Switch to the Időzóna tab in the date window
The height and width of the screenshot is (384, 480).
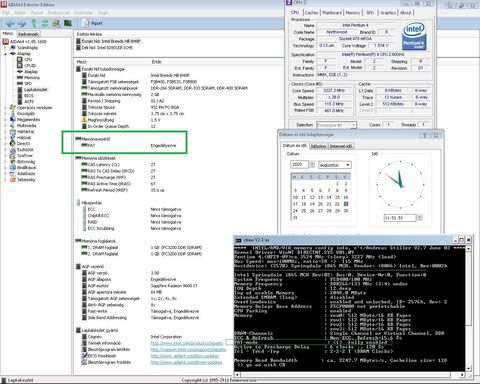click(318, 146)
